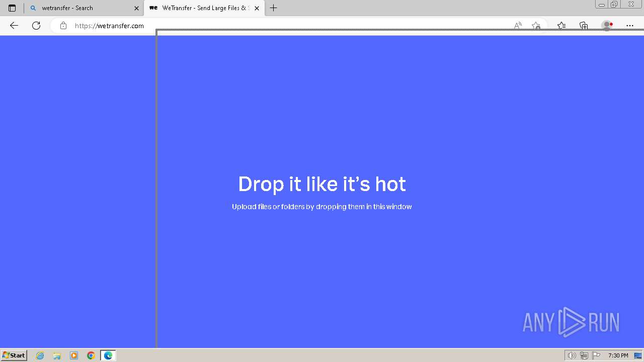The image size is (644, 362).
Task: Open the network tray icon
Action: [x=584, y=355]
